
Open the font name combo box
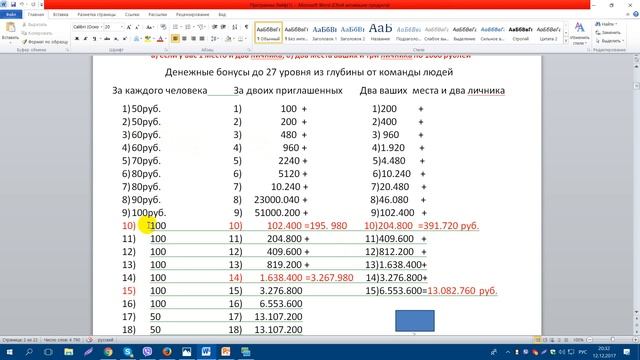click(x=87, y=27)
